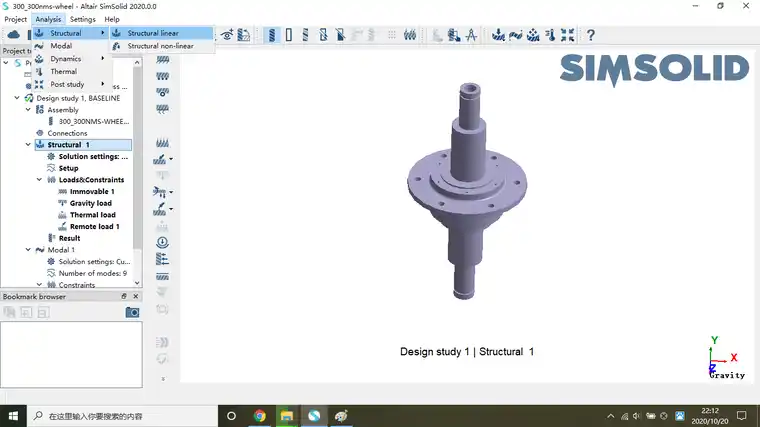
Task: Click the crossed outline part icon
Action: 323,35
